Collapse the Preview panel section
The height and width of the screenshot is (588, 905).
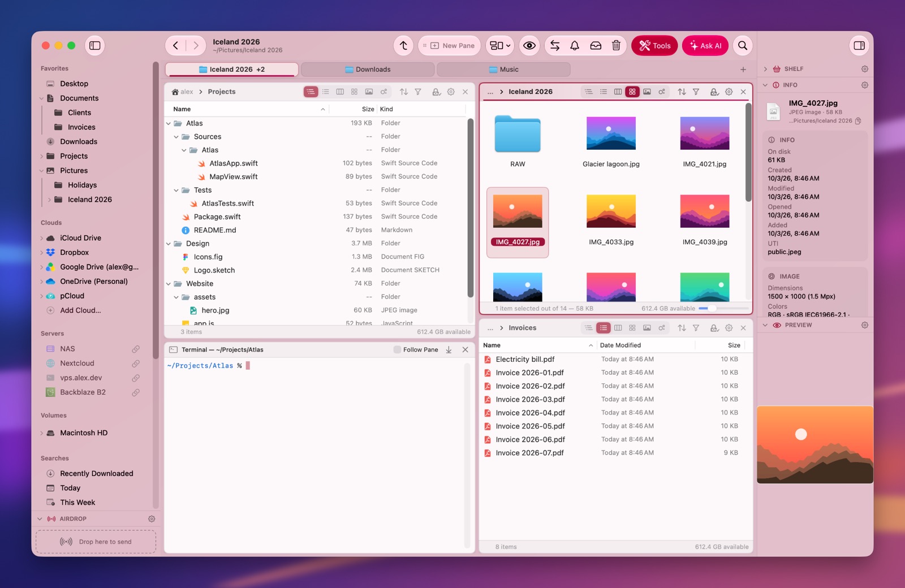coord(765,325)
